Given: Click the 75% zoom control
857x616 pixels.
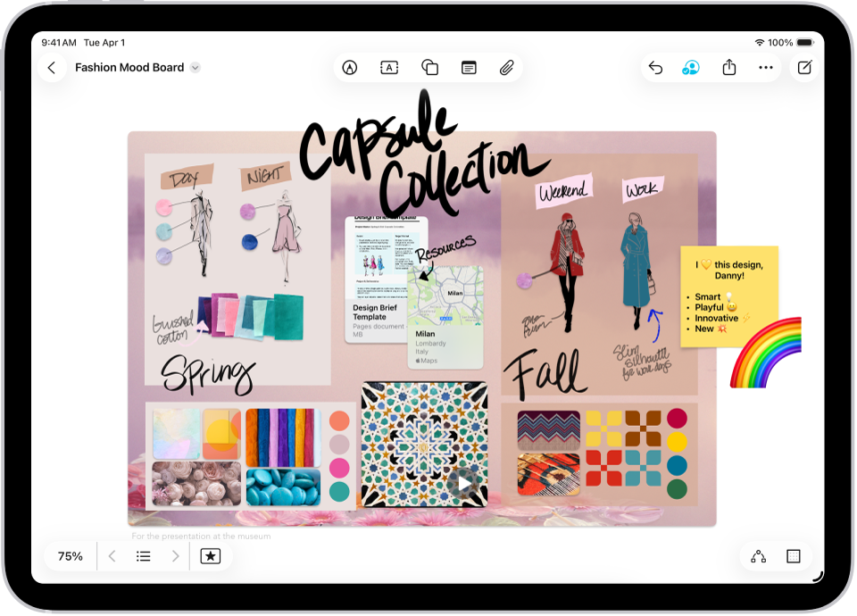Looking at the screenshot, I should [69, 555].
